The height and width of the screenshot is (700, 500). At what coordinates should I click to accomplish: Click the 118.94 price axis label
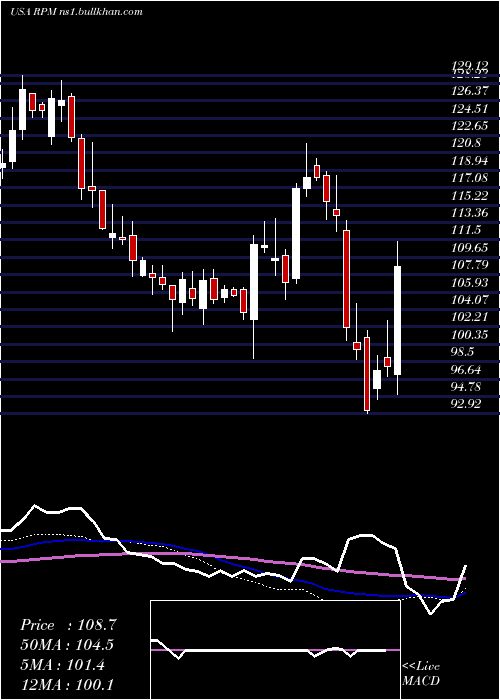(x=470, y=161)
